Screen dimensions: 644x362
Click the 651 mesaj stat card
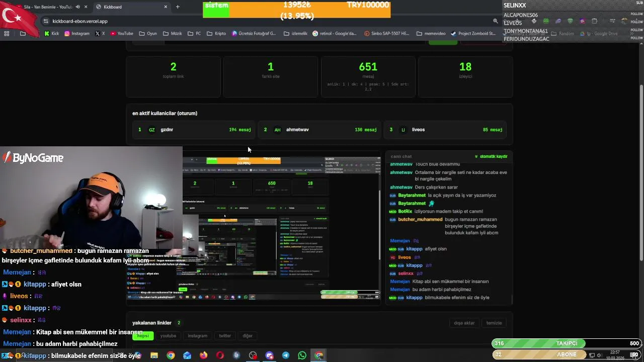click(368, 76)
